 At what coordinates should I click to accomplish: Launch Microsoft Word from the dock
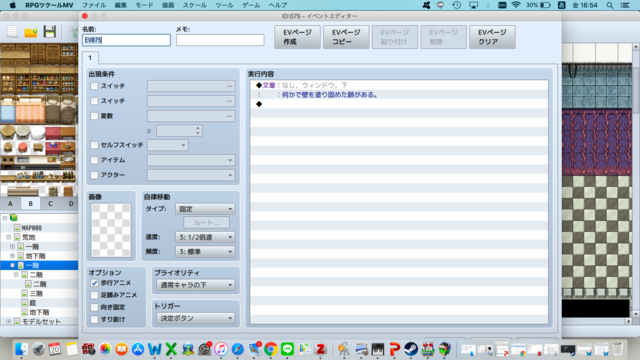[x=155, y=349]
